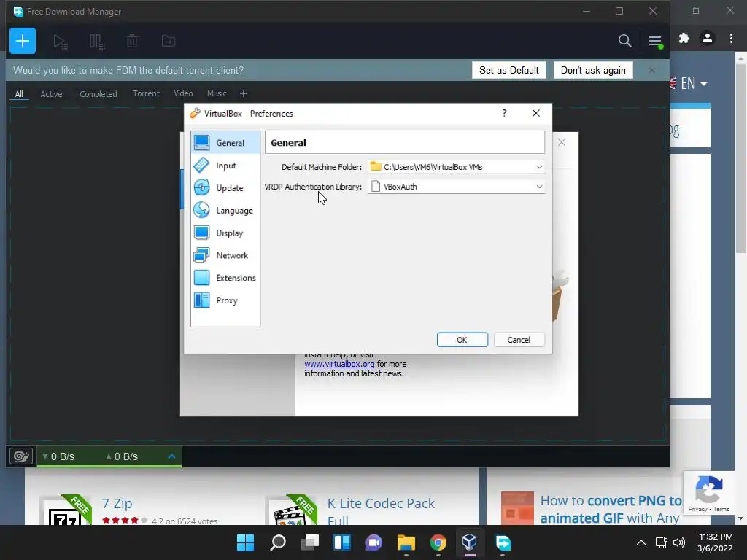Switch to the Music tab in FDM
The image size is (747, 560).
(x=217, y=93)
